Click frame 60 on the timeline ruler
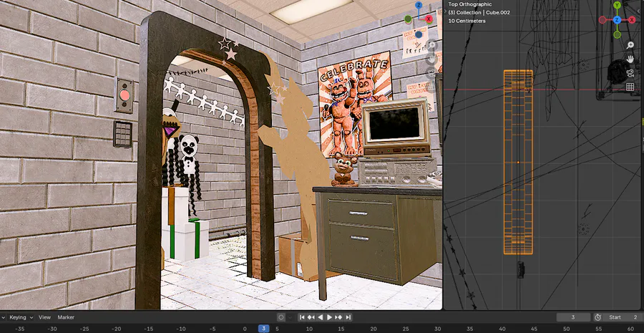The width and height of the screenshot is (644, 333). [x=630, y=329]
